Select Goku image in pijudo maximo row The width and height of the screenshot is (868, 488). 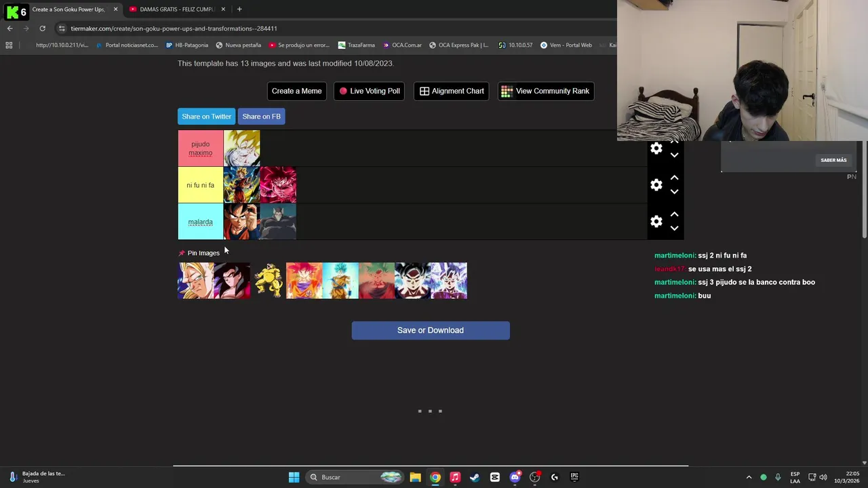[241, 148]
